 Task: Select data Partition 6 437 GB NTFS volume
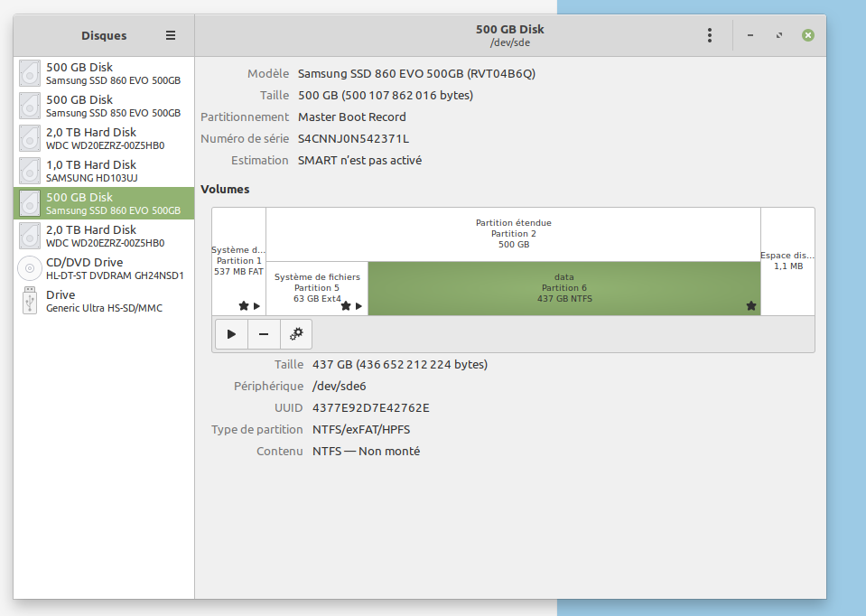pos(564,288)
